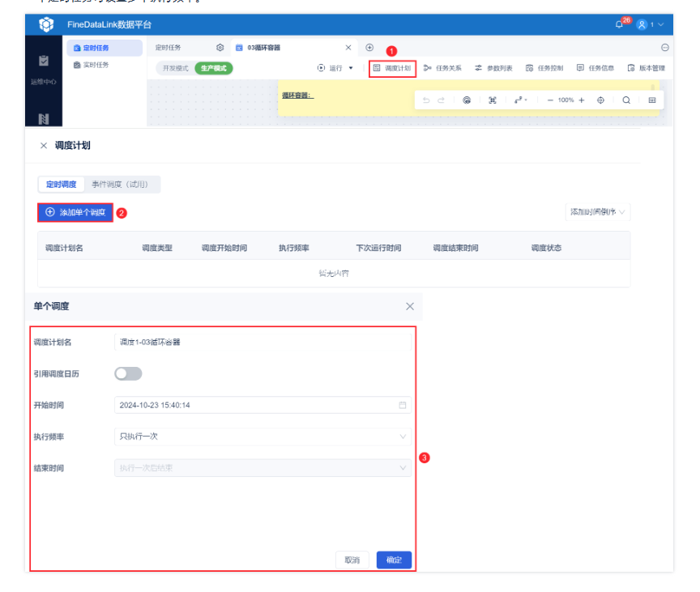Screen dimensions: 700x592
Task: Open the calendar icon in 开始时间
Action: [x=402, y=405]
